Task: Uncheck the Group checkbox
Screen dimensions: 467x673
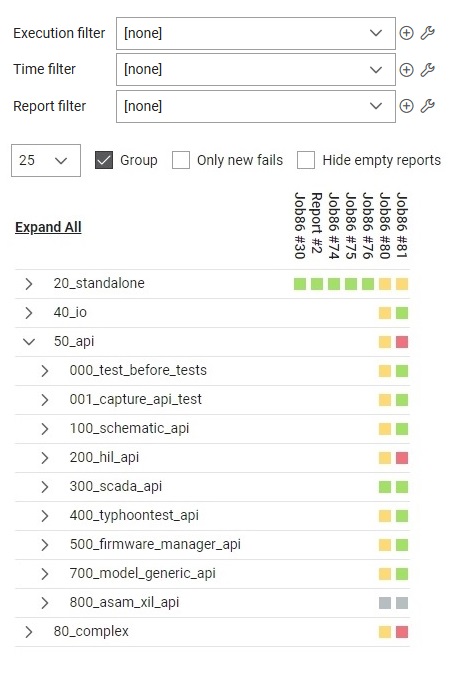Action: click(103, 160)
